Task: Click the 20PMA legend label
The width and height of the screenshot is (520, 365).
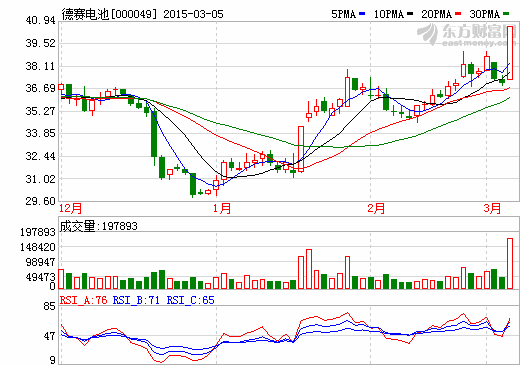Action: [437, 14]
